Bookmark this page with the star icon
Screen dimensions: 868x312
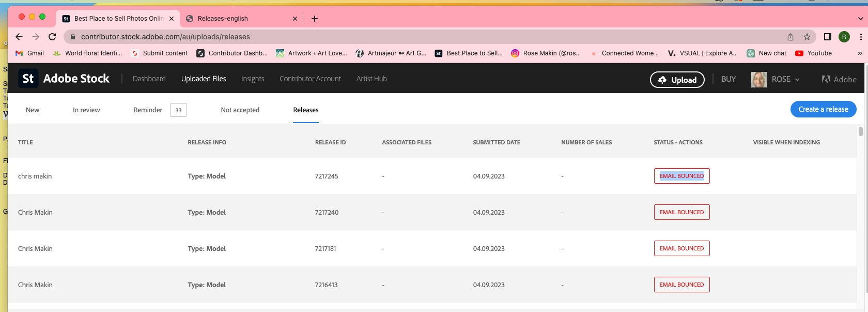pos(807,37)
